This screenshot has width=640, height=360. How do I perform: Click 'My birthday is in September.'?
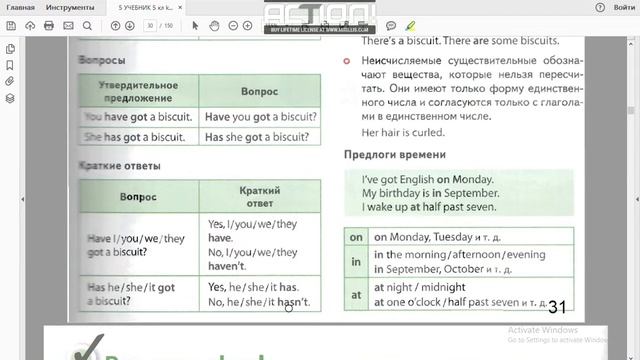click(431, 193)
